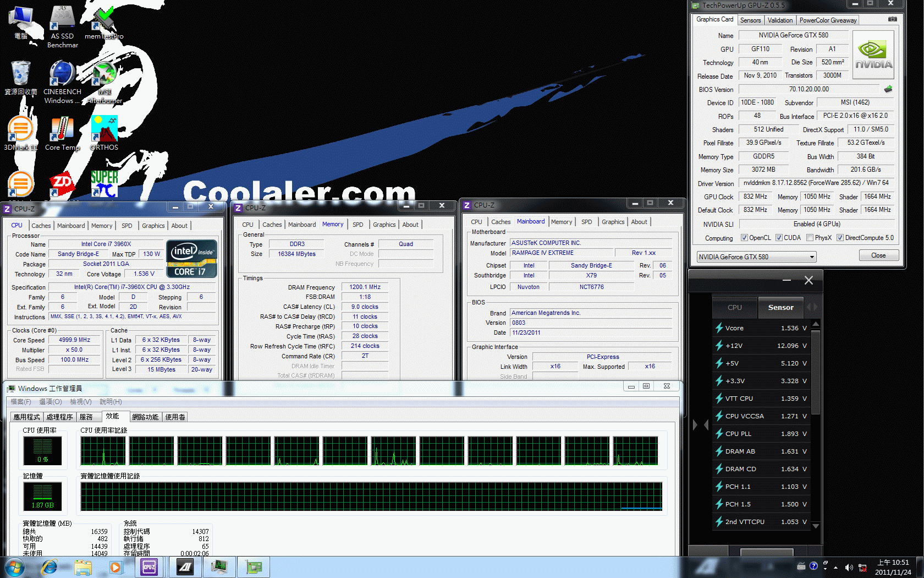Open the Caches tab in the left CPU-Z window
Image resolution: width=924 pixels, height=578 pixels.
pos(41,226)
